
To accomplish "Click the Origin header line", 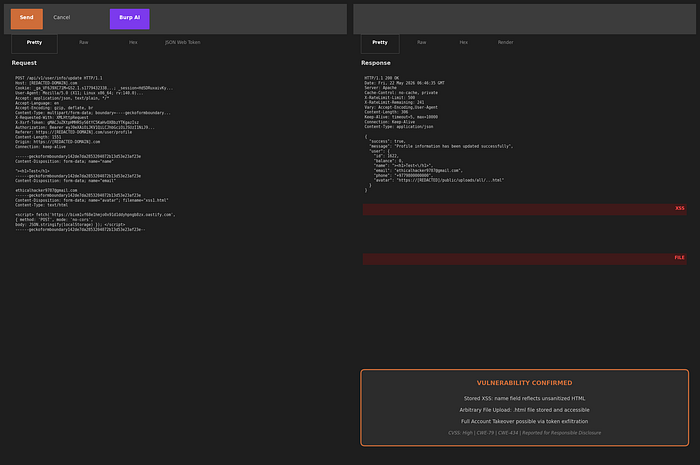I will click(57, 142).
